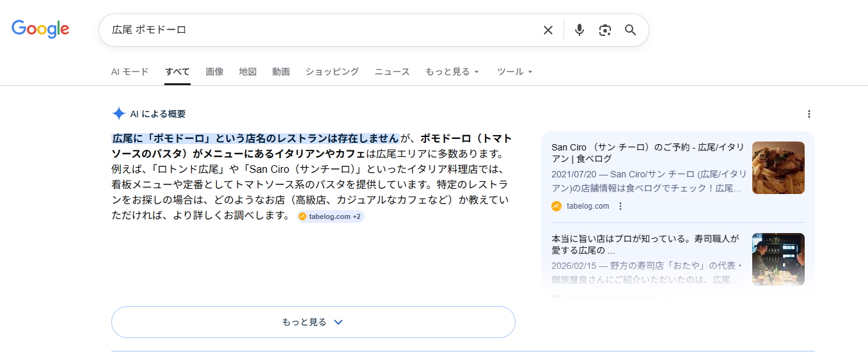The height and width of the screenshot is (356, 868).
Task: Switch to the 画像 tab
Action: point(214,72)
